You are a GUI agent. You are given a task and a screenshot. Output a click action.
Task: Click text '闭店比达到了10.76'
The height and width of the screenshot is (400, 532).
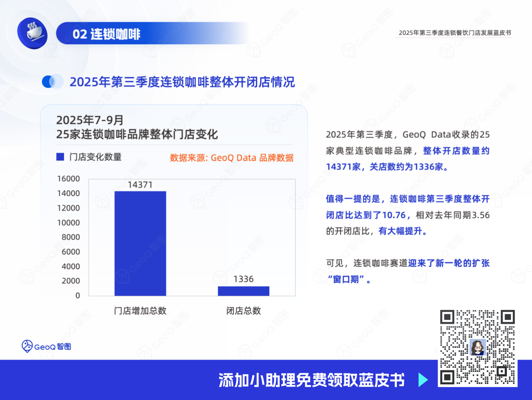pyautogui.click(x=366, y=215)
